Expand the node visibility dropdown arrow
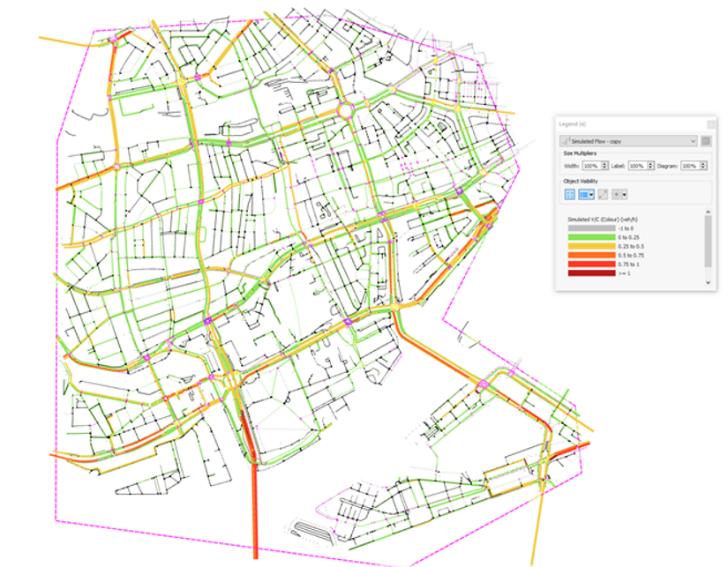 (625, 195)
